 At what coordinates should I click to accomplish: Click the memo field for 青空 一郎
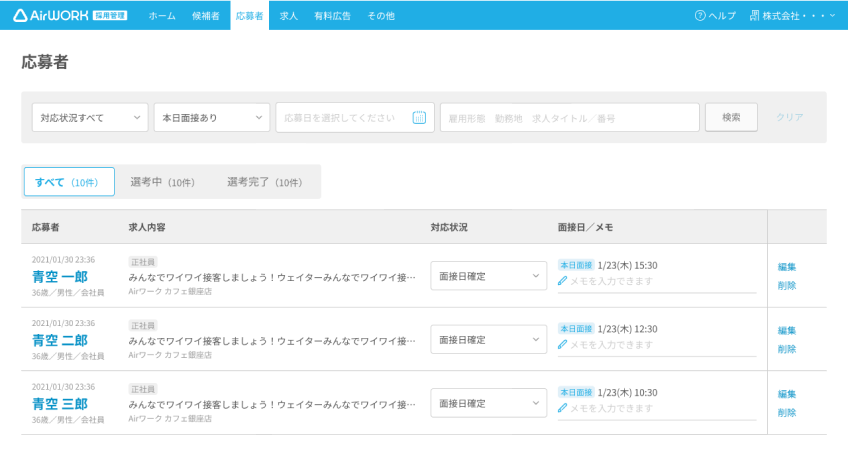pyautogui.click(x=657, y=282)
